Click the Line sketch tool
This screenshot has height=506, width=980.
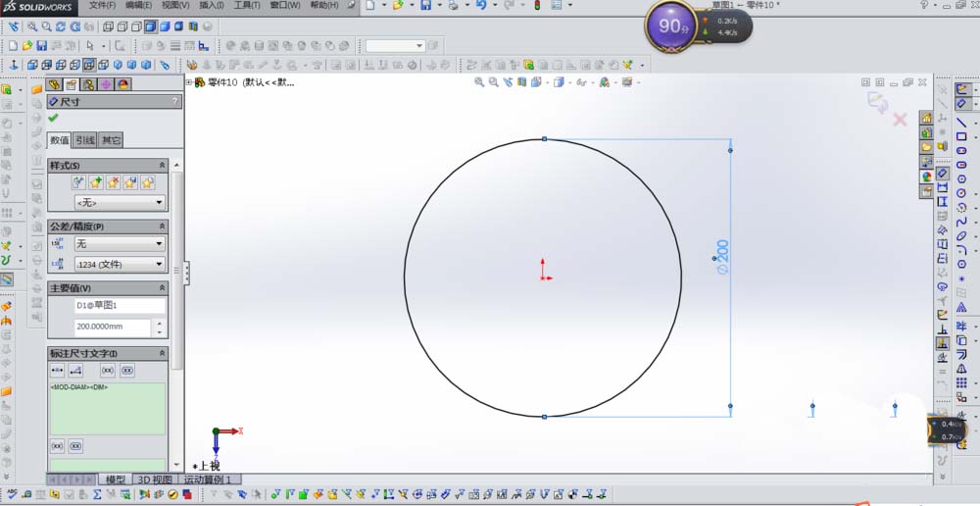tap(961, 122)
